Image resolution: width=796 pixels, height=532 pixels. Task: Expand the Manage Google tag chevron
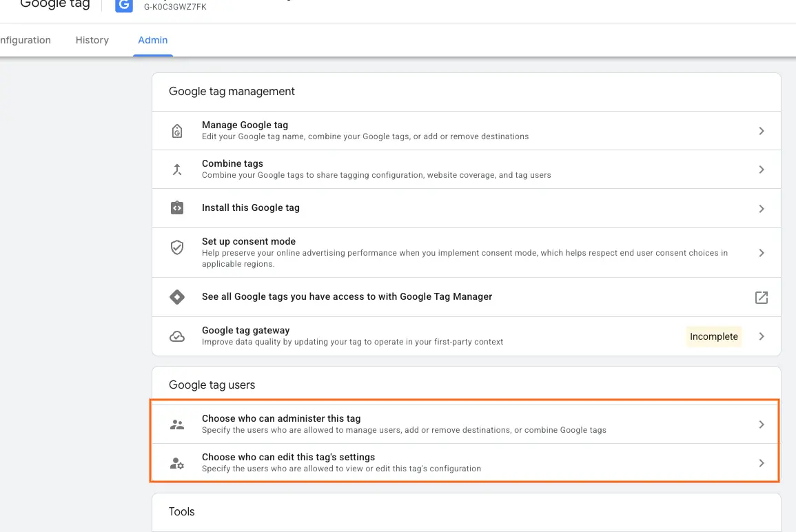761,131
